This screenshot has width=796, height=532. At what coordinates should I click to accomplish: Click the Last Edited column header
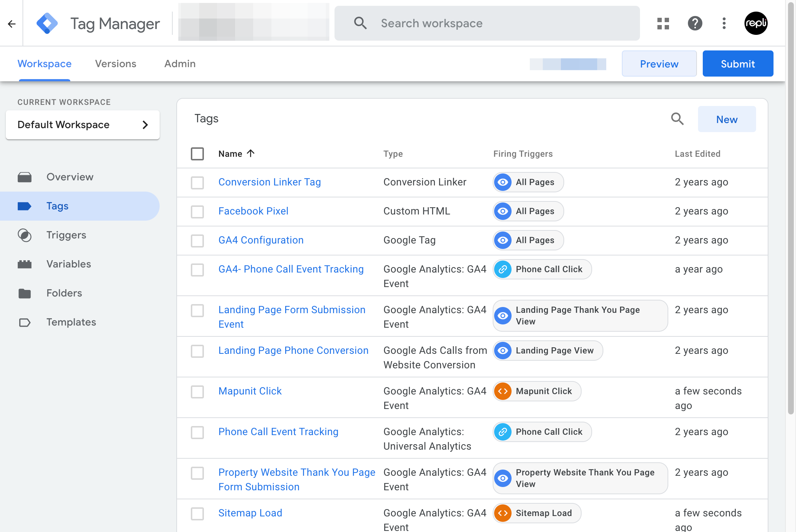point(697,154)
